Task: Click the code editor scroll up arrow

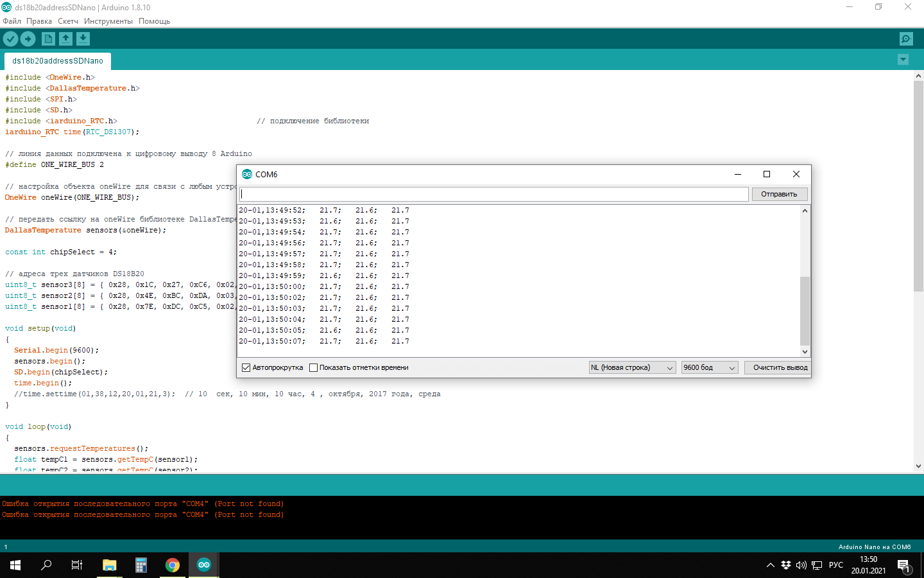Action: click(918, 76)
